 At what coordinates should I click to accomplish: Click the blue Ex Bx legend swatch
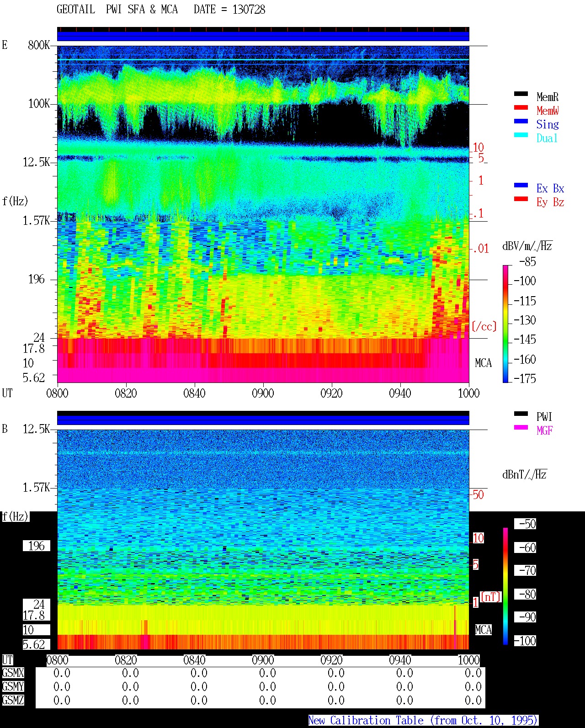[521, 186]
